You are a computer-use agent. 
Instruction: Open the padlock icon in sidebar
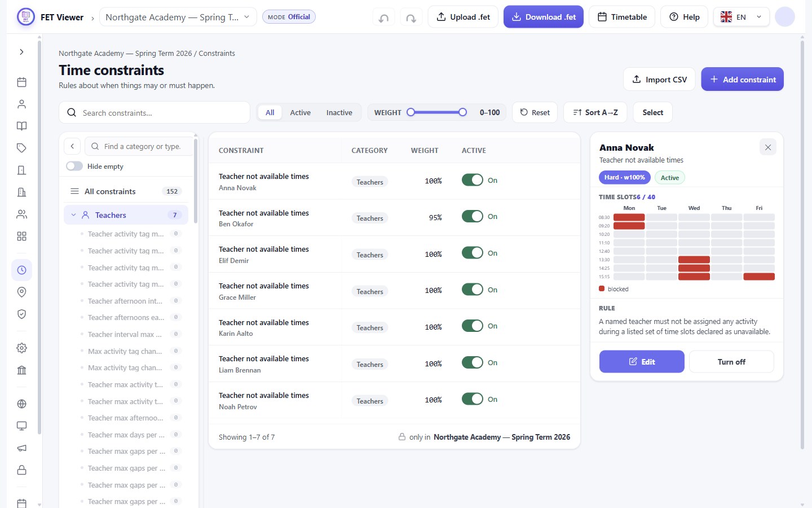(x=21, y=470)
